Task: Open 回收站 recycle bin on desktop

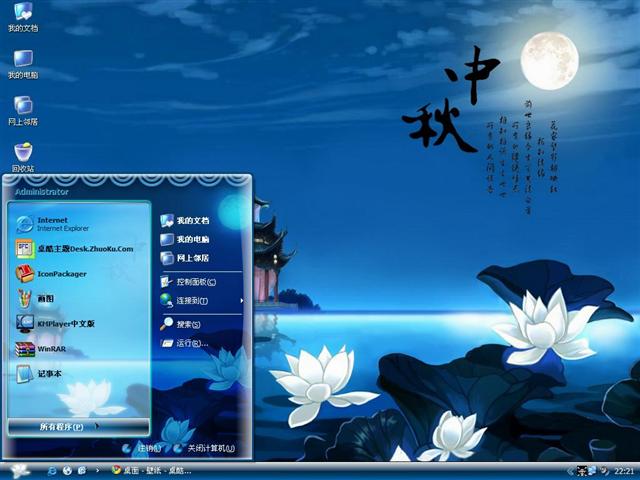Action: click(22, 154)
